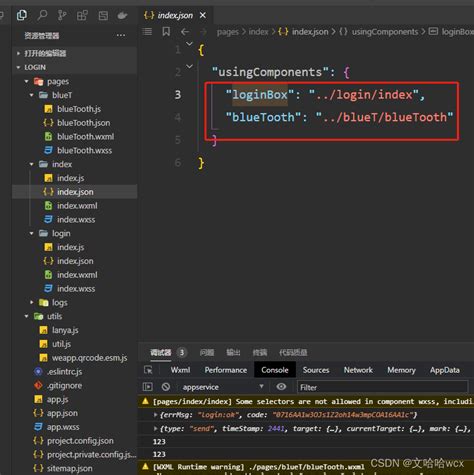Viewport: 474px width, 475px height.
Task: Collapse the blueT folder
Action: pos(32,95)
